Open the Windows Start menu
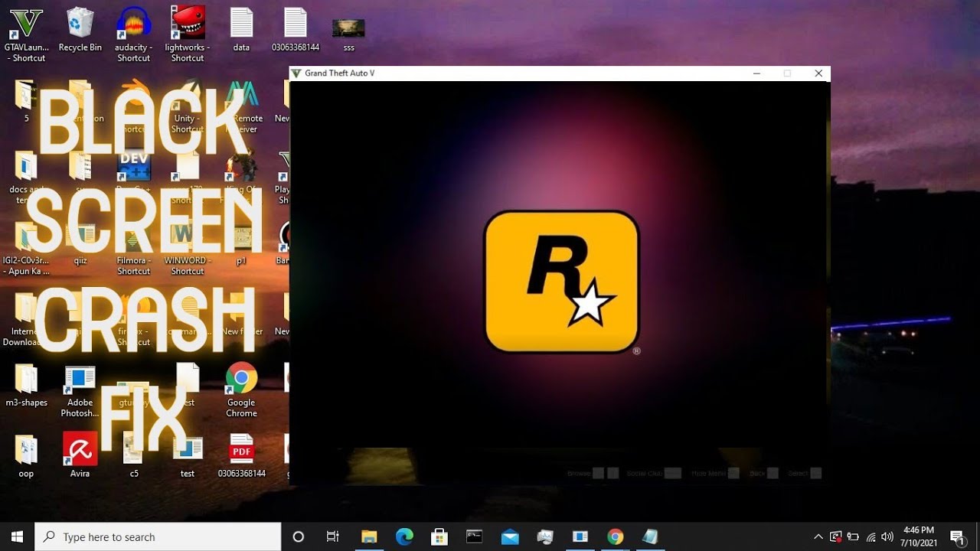This screenshot has height=551, width=980. click(x=17, y=536)
